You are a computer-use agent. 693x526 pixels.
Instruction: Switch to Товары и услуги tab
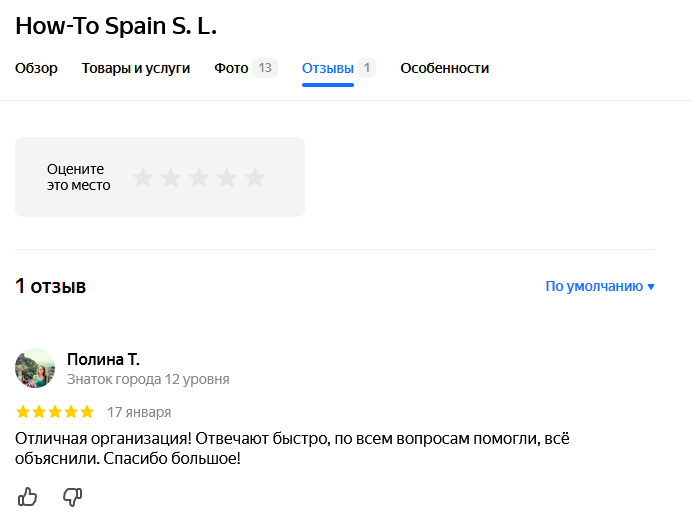tap(136, 68)
